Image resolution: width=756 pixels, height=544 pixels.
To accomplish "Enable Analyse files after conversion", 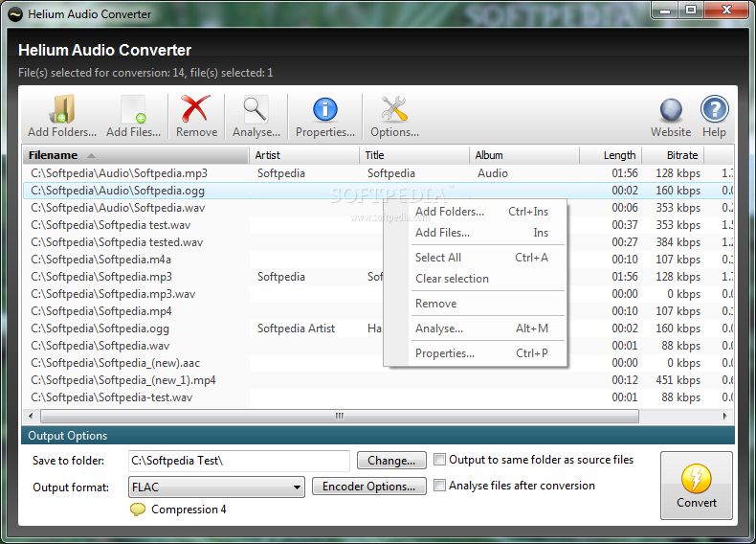I will point(439,486).
